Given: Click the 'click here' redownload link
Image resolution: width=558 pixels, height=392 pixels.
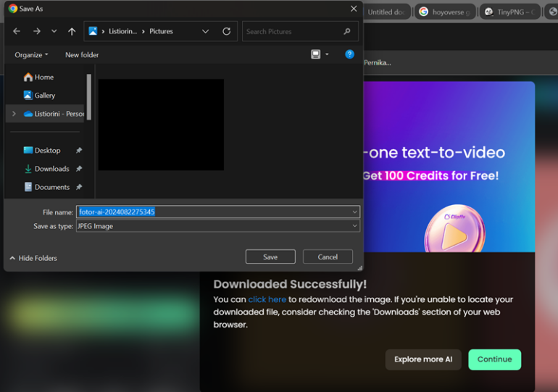Looking at the screenshot, I should pyautogui.click(x=267, y=299).
